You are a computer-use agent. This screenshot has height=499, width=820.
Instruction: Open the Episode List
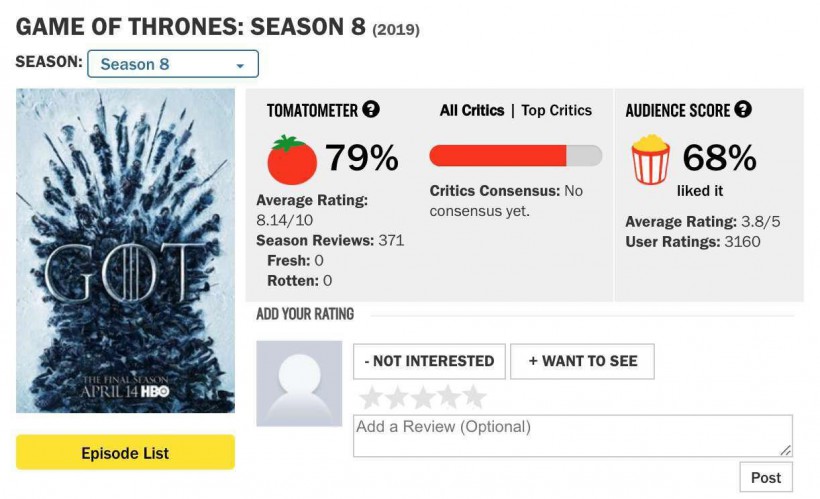click(126, 452)
